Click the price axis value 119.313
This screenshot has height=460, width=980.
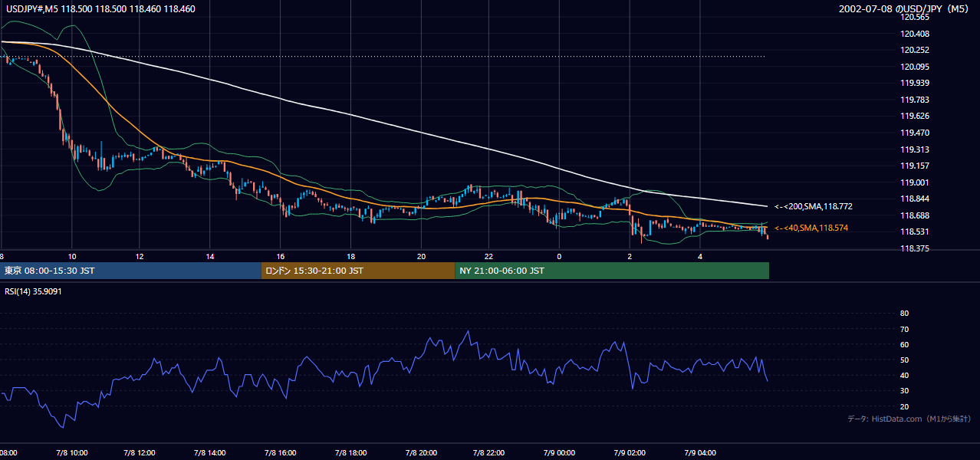click(x=916, y=149)
